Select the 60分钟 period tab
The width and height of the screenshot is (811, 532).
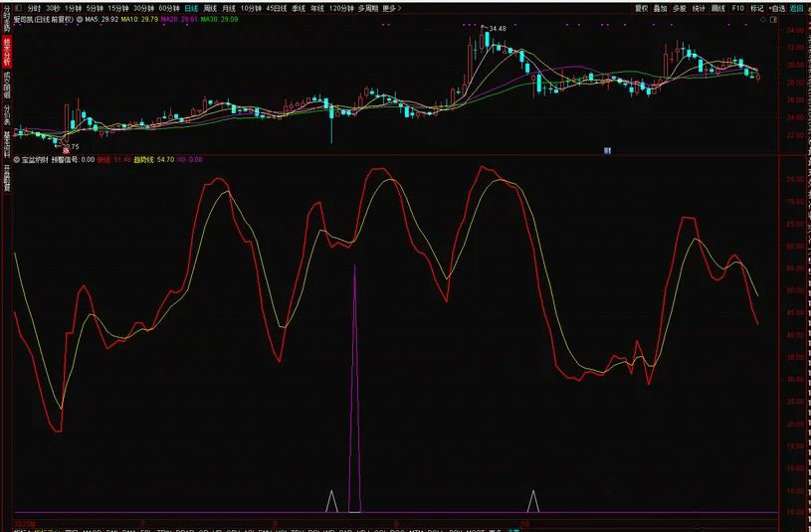pos(169,7)
